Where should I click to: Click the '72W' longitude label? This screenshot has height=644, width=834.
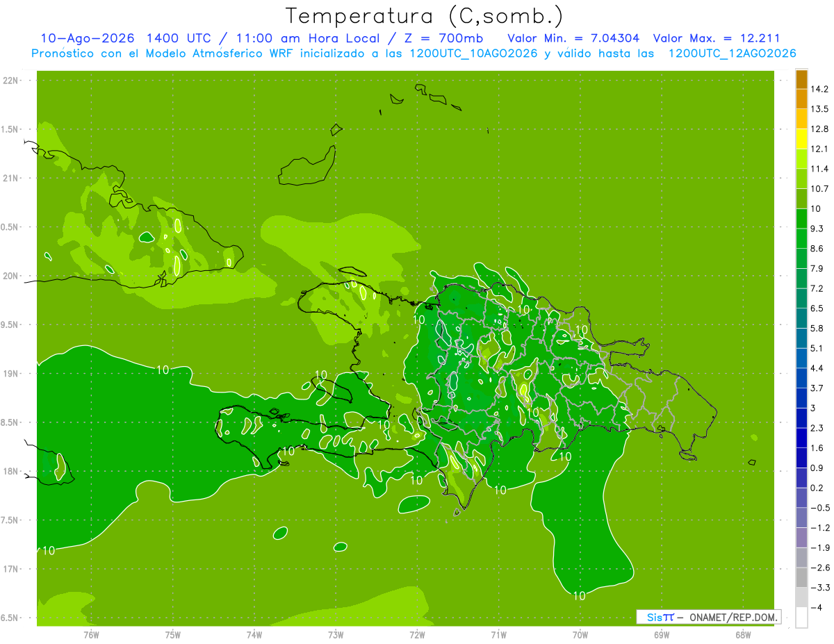[417, 635]
